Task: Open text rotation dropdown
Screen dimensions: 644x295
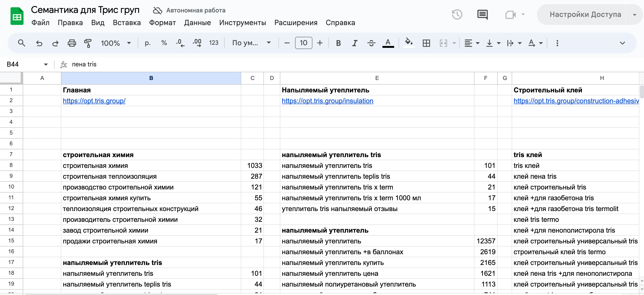Action: pos(535,43)
